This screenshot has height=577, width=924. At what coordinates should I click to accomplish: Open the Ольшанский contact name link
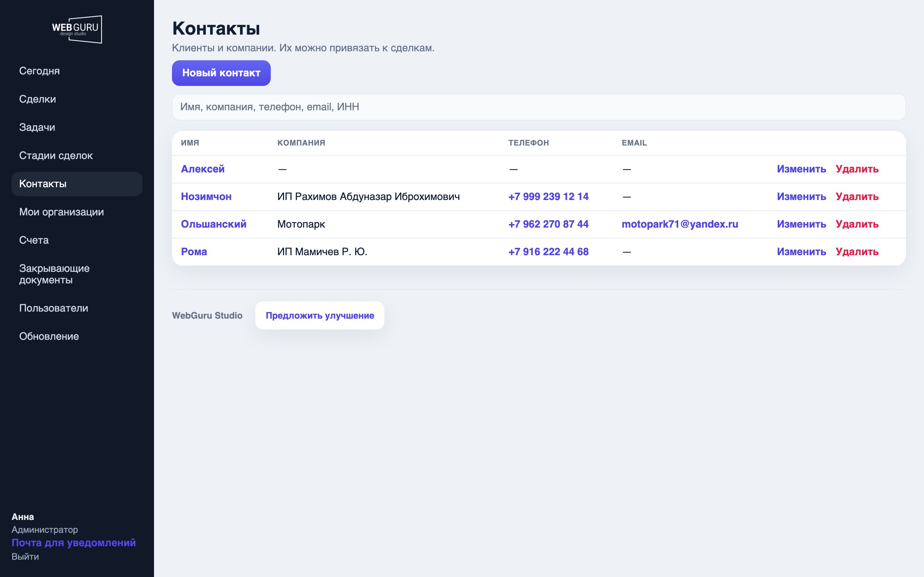coord(214,224)
